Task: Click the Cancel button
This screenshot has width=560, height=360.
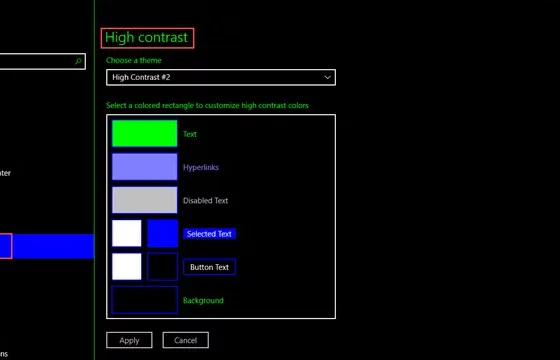Action: [x=186, y=340]
